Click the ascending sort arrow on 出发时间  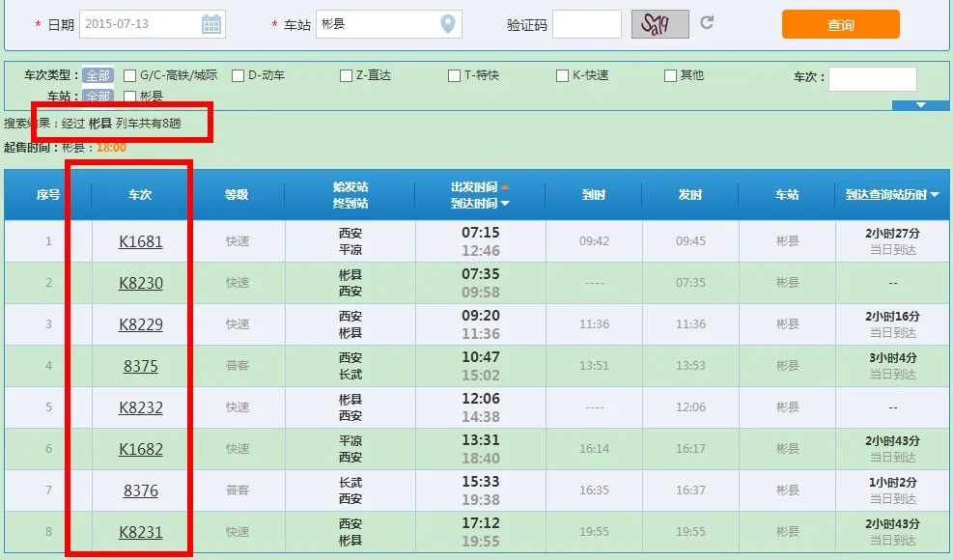click(505, 187)
